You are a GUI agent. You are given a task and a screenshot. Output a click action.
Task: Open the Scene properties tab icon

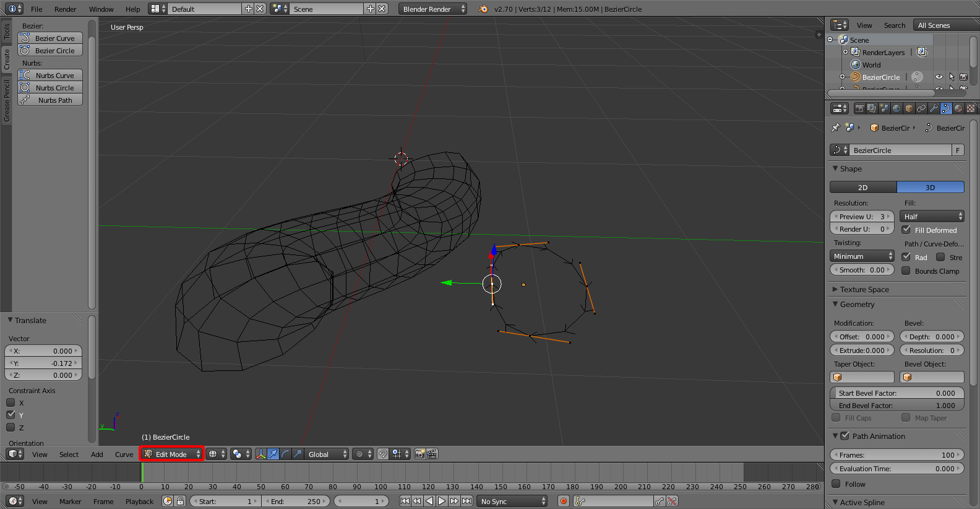tap(884, 108)
